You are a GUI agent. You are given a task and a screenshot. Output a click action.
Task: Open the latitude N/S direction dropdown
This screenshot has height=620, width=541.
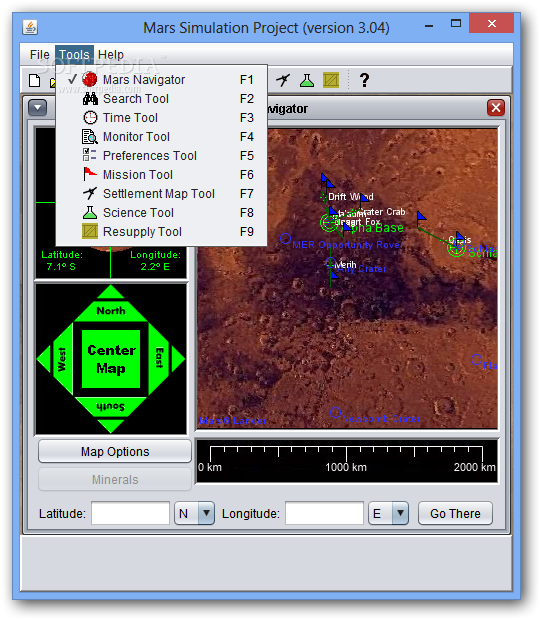tap(195, 513)
